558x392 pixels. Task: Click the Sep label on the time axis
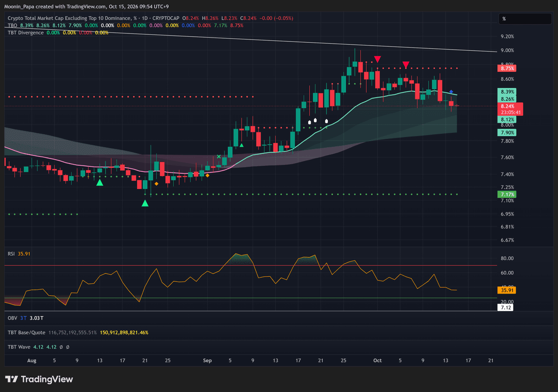tap(207, 360)
